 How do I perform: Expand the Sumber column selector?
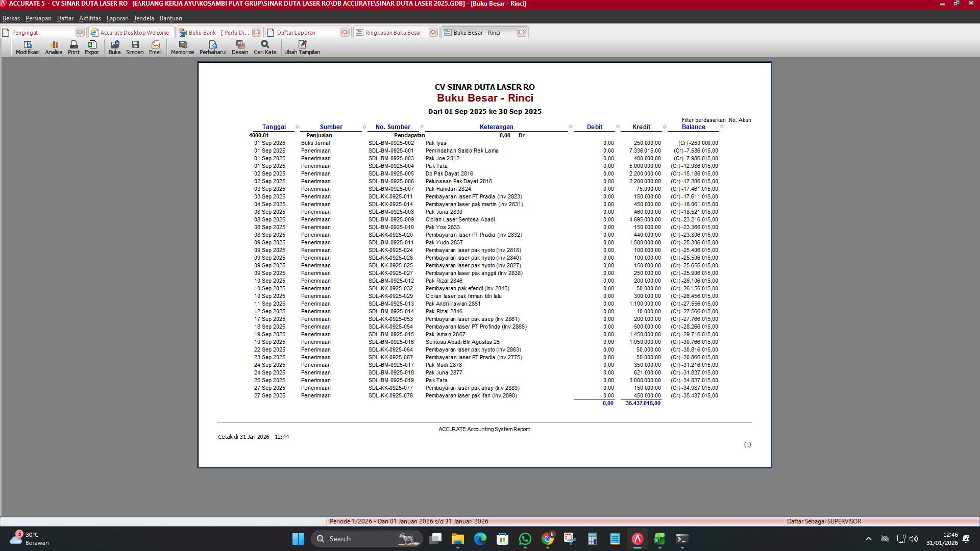point(364,127)
